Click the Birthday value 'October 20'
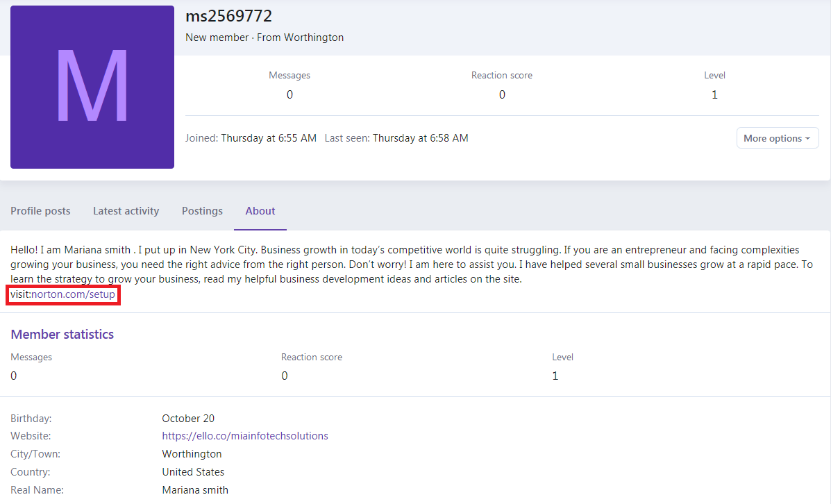 click(x=188, y=418)
